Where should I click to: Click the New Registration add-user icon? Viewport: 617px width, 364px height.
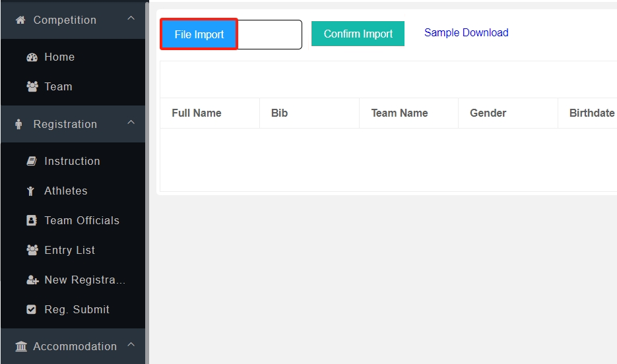coord(32,280)
